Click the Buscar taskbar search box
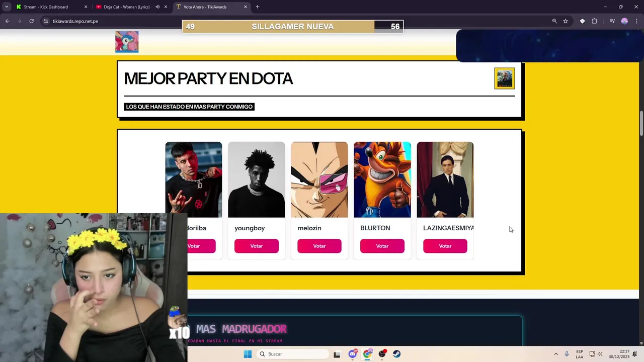Image resolution: width=644 pixels, height=362 pixels. coord(292,354)
